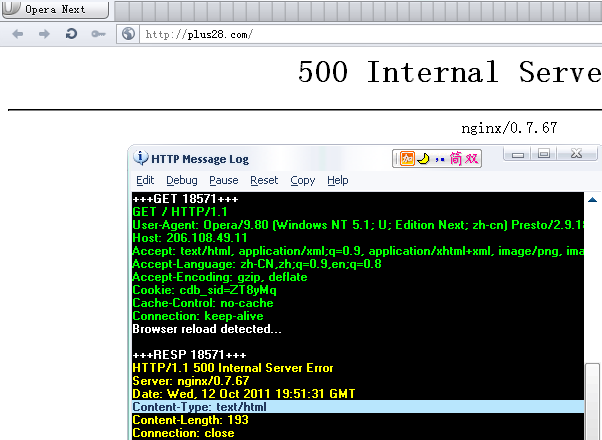
Task: Minimize the HTTP Message Log window
Action: (x=518, y=154)
